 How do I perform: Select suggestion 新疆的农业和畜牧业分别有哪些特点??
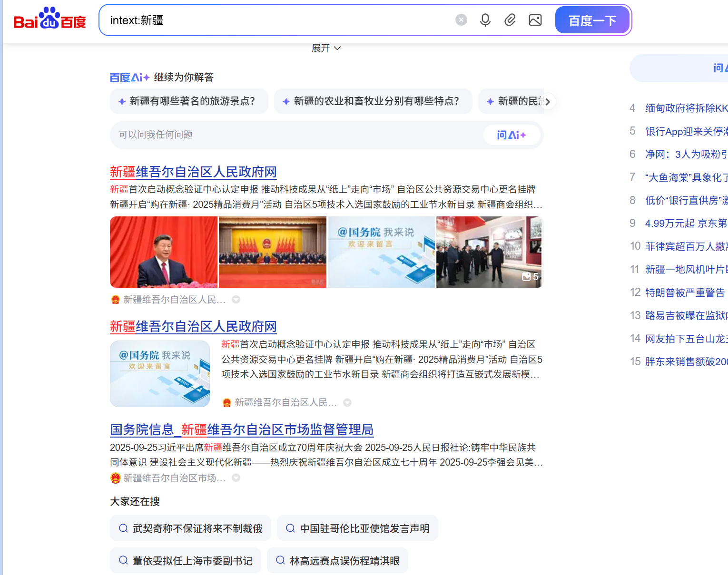pos(373,101)
